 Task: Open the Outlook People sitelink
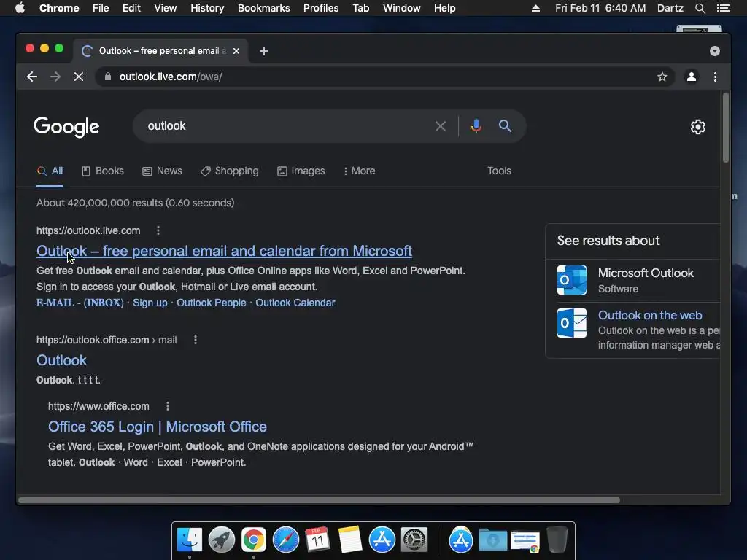coord(212,303)
